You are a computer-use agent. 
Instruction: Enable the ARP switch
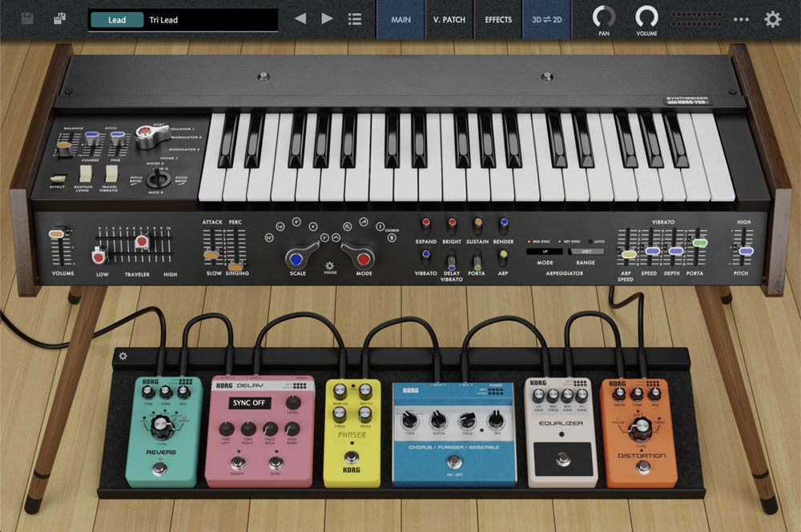tap(502, 257)
